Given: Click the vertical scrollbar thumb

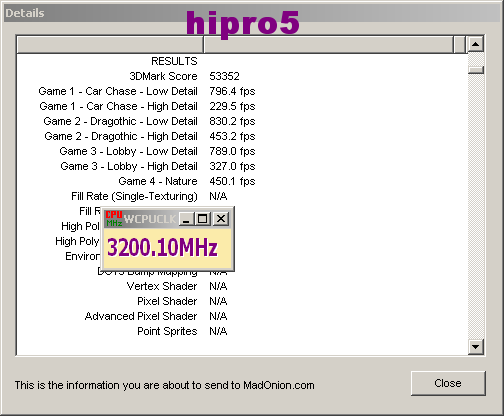Looking at the screenshot, I should point(476,70).
